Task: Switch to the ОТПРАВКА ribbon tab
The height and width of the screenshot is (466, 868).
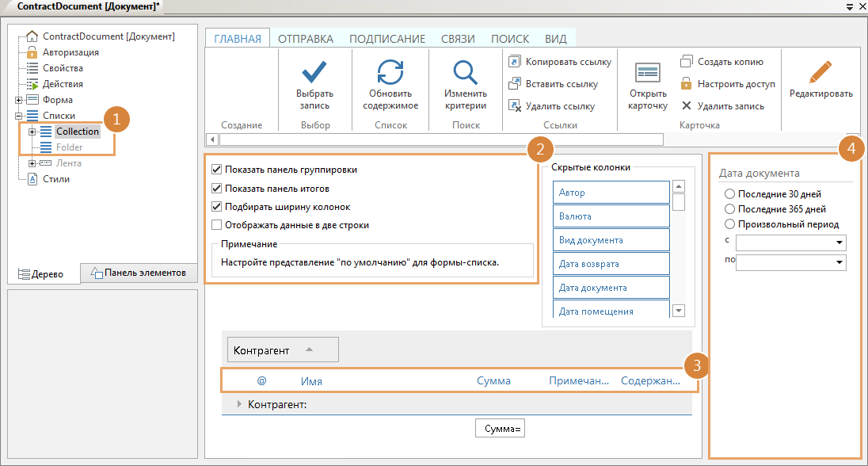Action: tap(305, 39)
